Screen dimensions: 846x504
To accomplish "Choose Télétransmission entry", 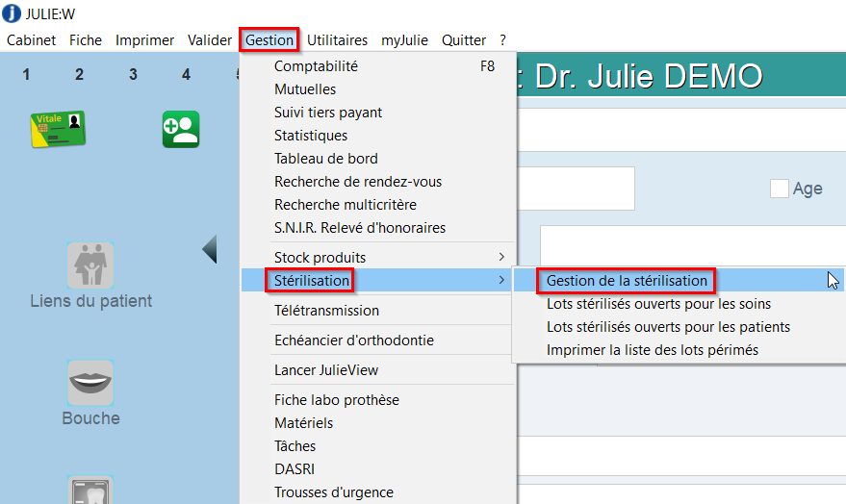I will 378,311.
